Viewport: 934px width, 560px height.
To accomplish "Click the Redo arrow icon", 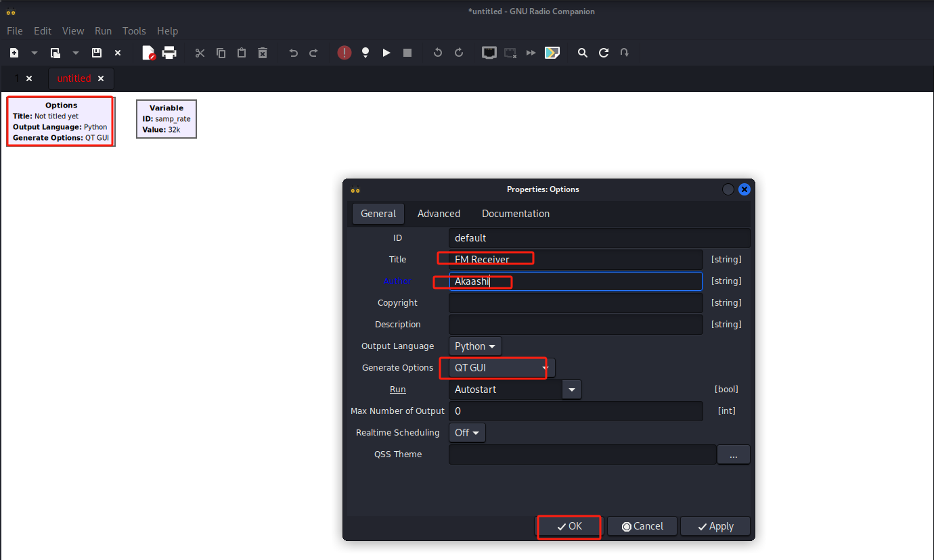I will click(313, 53).
